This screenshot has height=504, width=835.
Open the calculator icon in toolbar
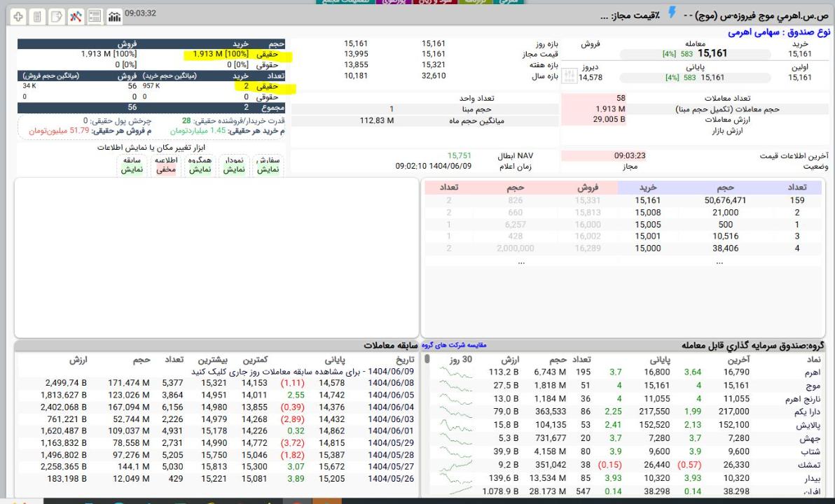click(36, 15)
